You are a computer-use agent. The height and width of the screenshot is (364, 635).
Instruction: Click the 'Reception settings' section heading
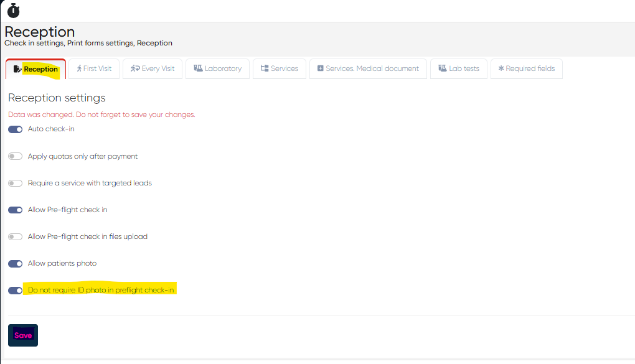[x=57, y=98]
